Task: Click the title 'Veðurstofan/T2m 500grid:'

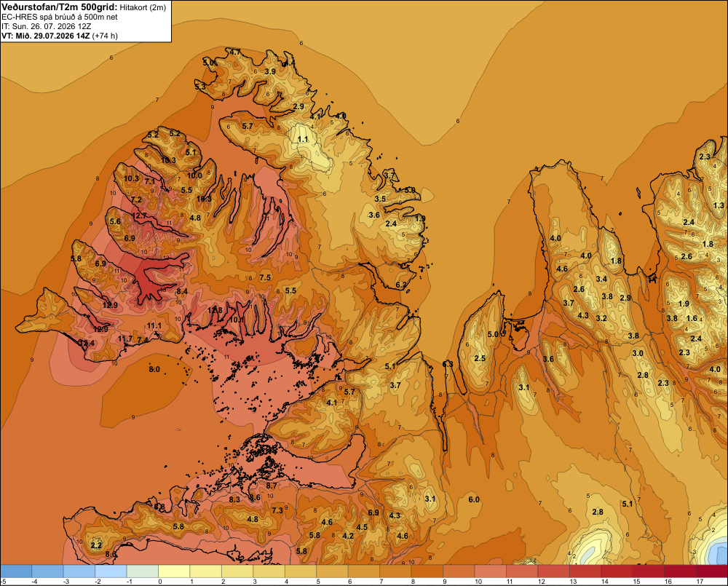Action: click(60, 7)
